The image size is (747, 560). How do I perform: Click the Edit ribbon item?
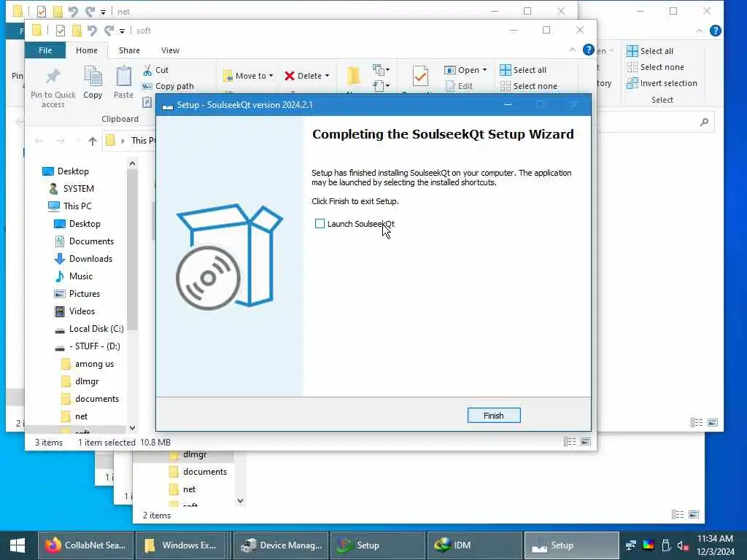click(460, 86)
